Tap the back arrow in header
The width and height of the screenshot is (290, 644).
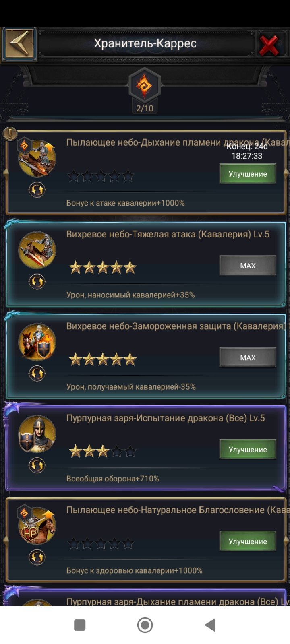tap(19, 43)
